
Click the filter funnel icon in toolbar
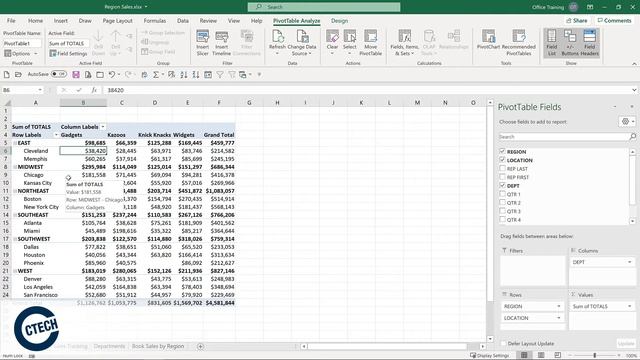click(220, 74)
